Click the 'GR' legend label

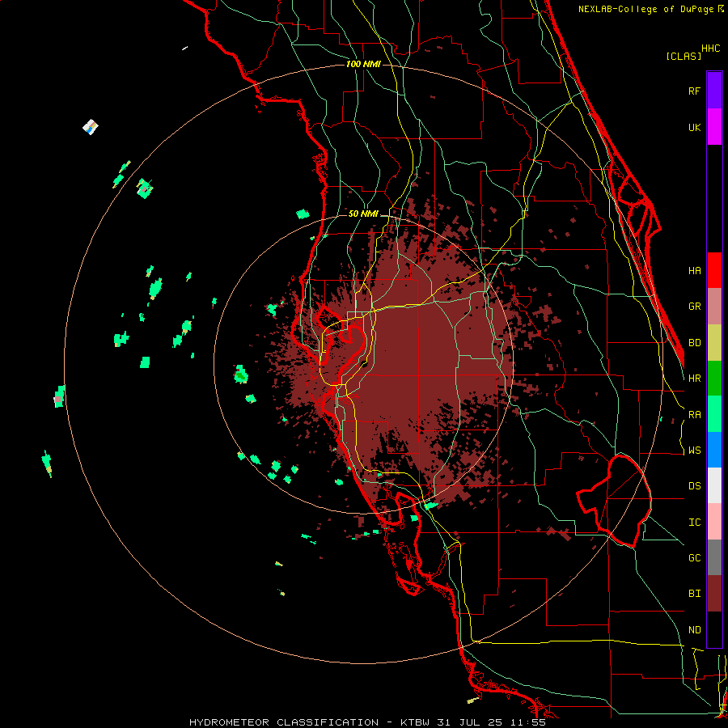[x=695, y=307]
